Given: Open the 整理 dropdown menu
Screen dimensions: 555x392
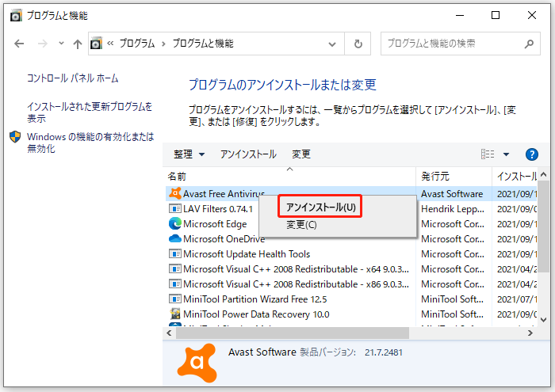Looking at the screenshot, I should coord(189,154).
